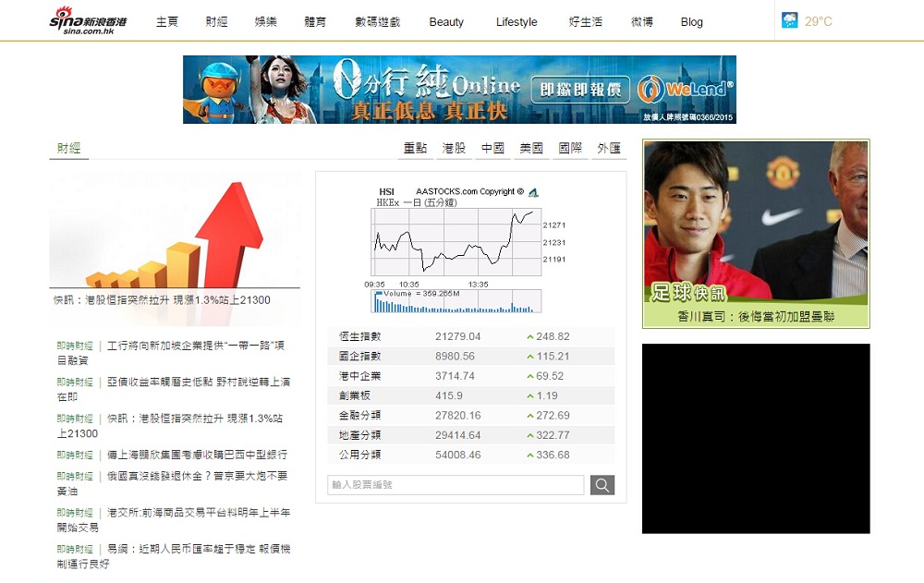The image size is (924, 583).
Task: Go to 體育 section
Action: (315, 22)
